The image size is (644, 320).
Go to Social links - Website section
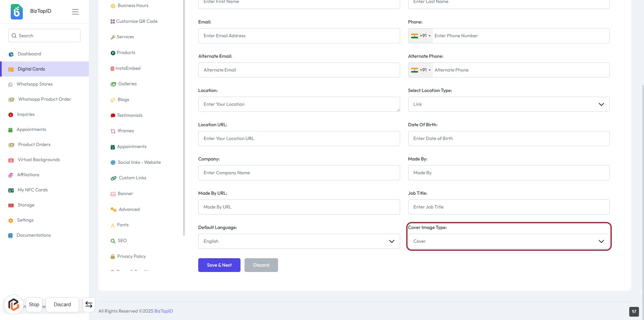click(x=139, y=163)
